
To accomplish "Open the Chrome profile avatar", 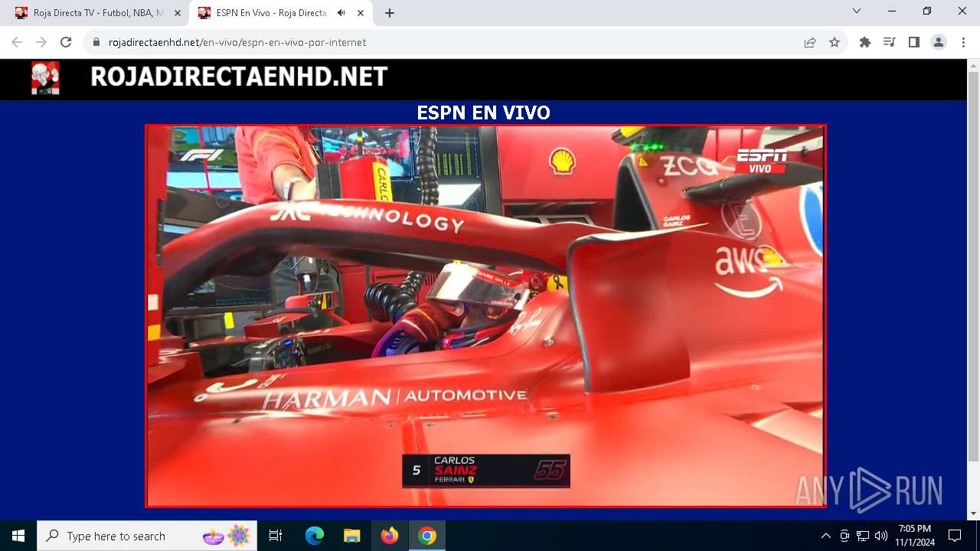I will pyautogui.click(x=939, y=42).
